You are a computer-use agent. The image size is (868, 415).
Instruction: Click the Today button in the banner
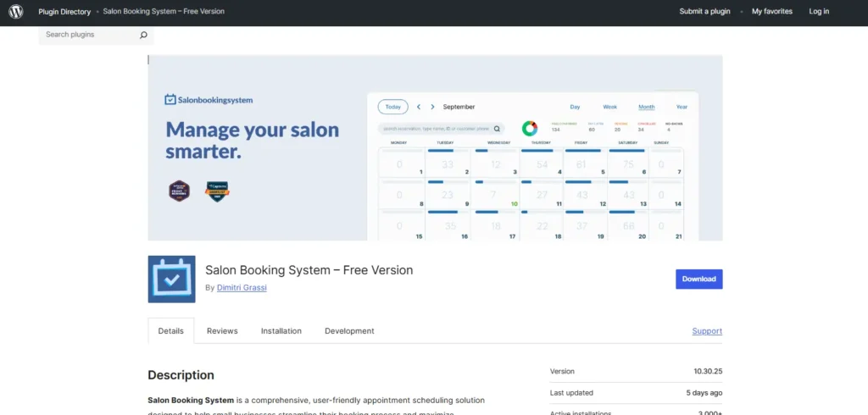click(x=393, y=107)
